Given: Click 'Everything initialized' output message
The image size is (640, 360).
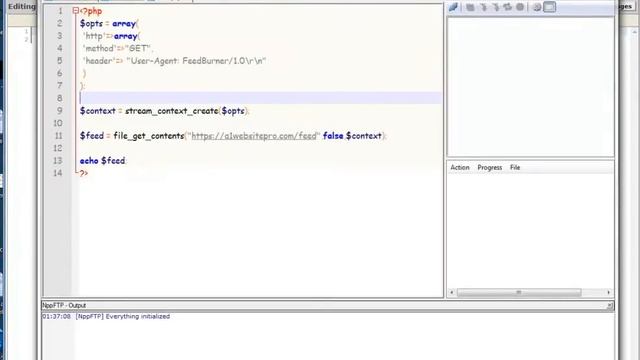Looking at the screenshot, I should pos(138,316).
